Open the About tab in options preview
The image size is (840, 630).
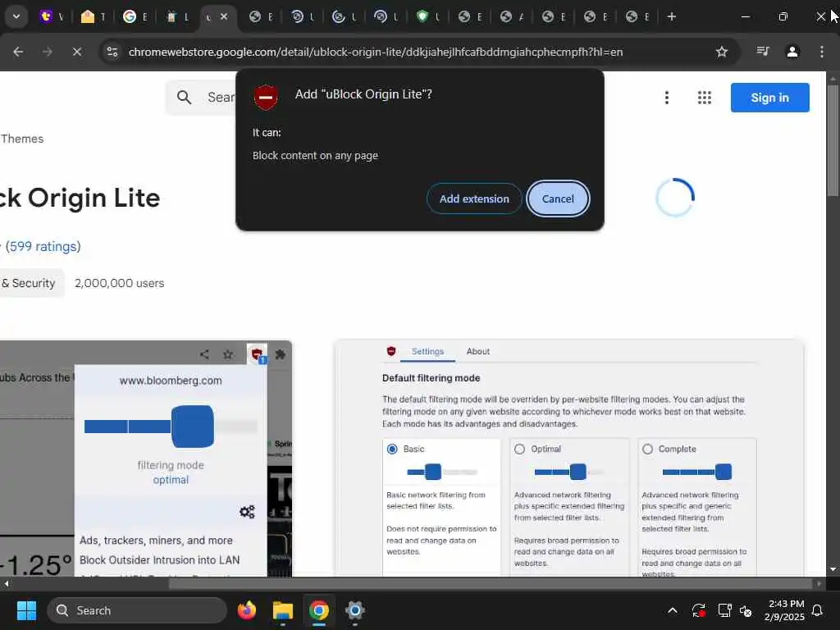pyautogui.click(x=478, y=351)
